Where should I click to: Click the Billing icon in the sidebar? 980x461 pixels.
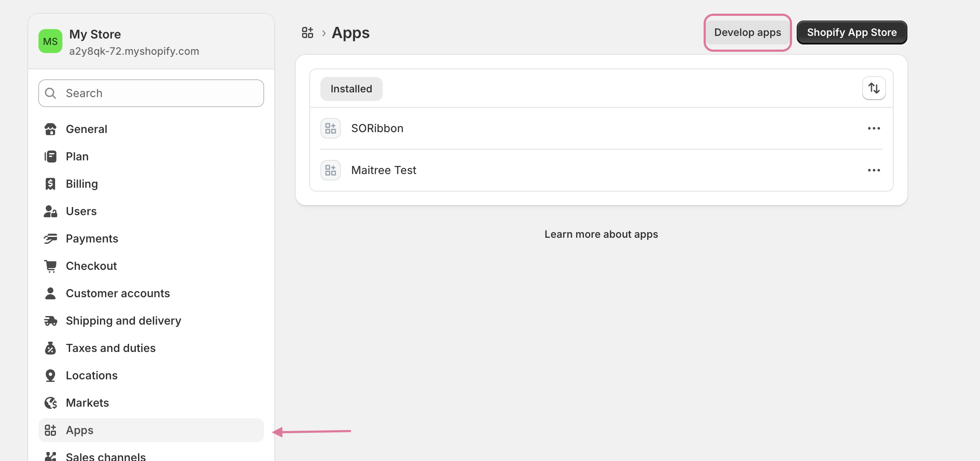(x=50, y=183)
